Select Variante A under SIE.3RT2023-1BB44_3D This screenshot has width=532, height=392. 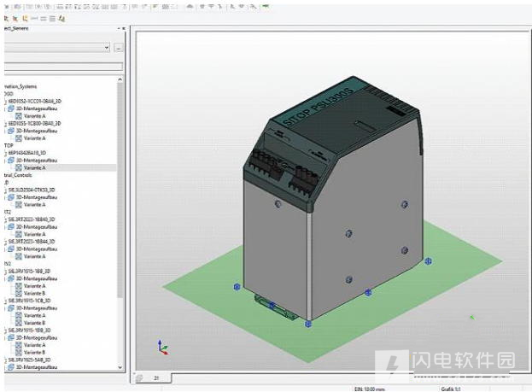pyautogui.click(x=34, y=256)
